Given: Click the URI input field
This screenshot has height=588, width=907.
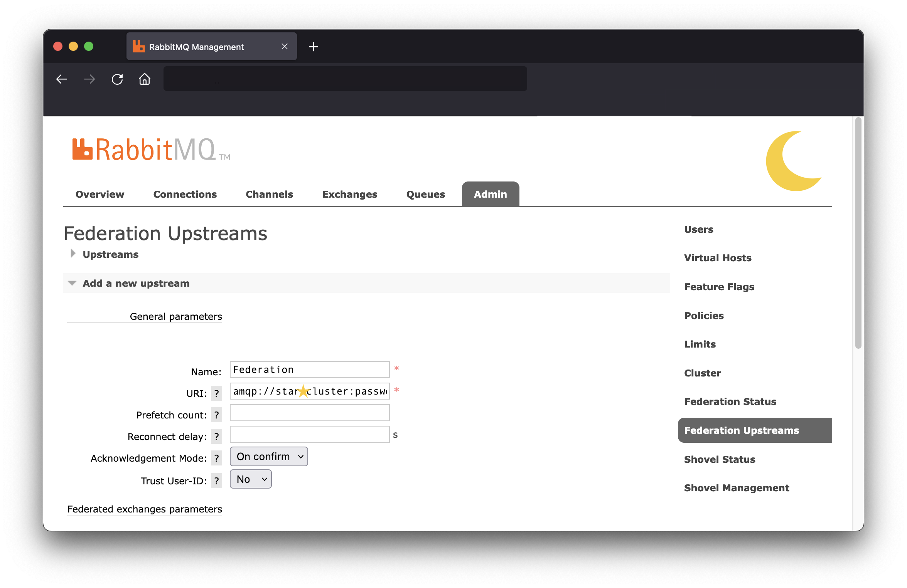Looking at the screenshot, I should (x=310, y=391).
